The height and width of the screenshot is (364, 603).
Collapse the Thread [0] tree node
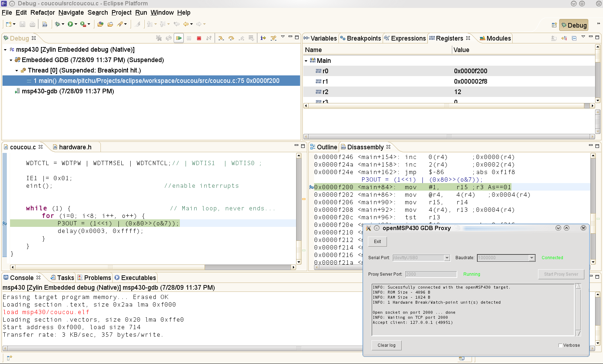tap(17, 70)
